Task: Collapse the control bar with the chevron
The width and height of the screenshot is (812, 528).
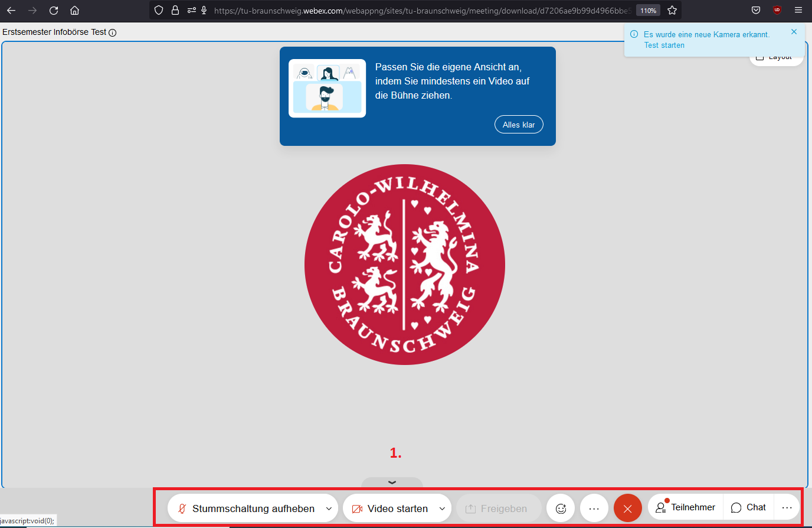Action: (392, 483)
